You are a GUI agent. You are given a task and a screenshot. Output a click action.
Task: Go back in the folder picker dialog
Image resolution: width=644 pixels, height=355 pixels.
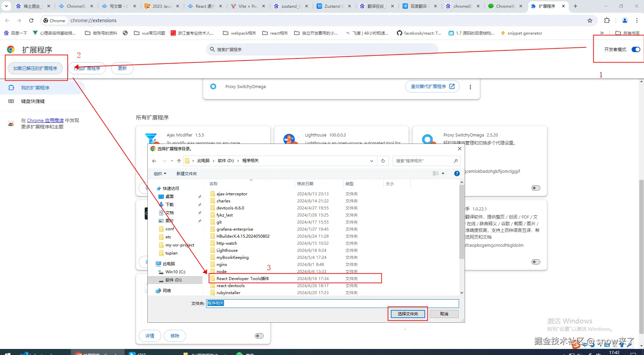[x=154, y=161]
